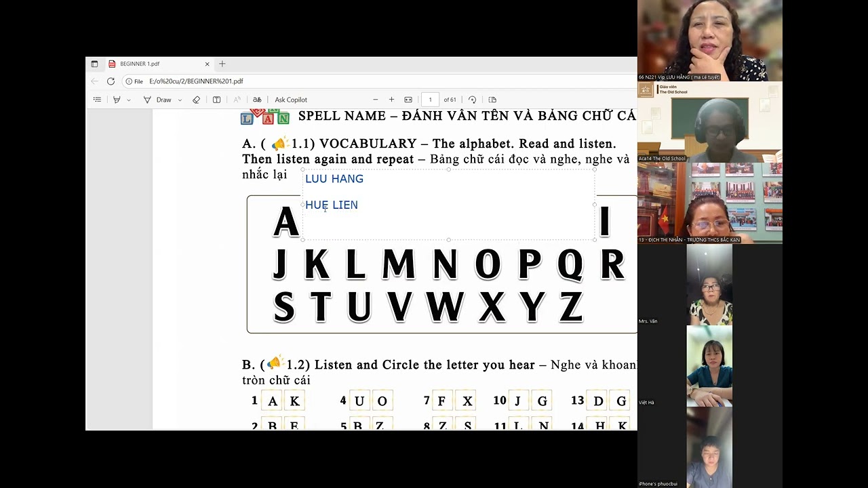Click the text HUE LIEN

(332, 205)
